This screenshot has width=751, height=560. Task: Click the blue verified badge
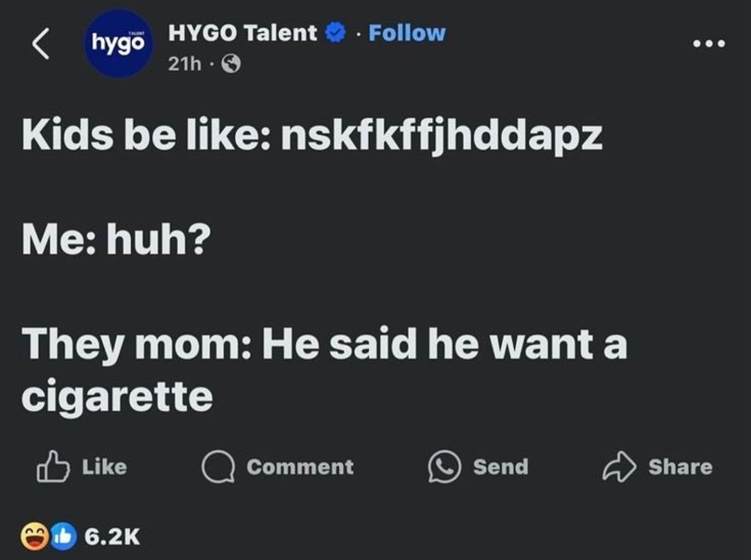pos(336,33)
